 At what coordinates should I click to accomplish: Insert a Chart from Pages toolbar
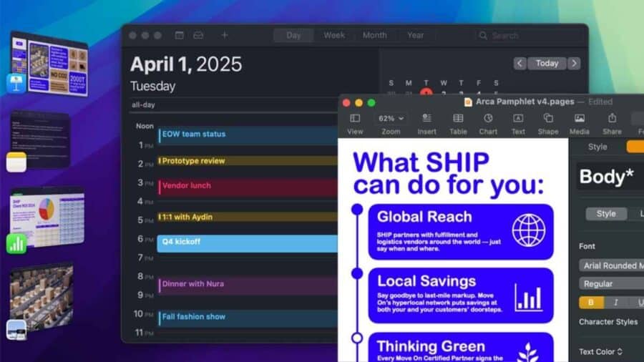(488, 119)
